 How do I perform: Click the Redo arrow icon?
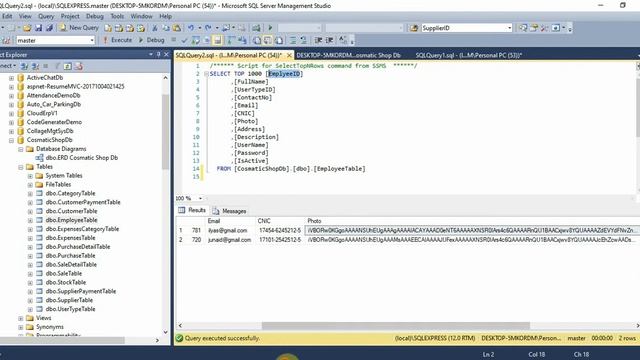pyautogui.click(x=208, y=28)
